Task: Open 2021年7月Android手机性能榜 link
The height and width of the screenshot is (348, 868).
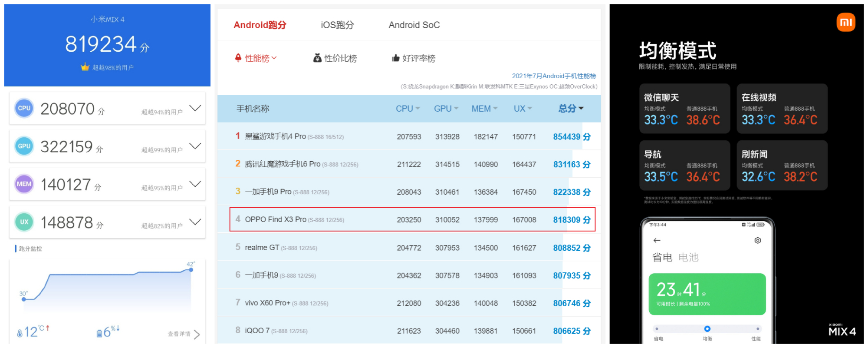Action: point(554,76)
